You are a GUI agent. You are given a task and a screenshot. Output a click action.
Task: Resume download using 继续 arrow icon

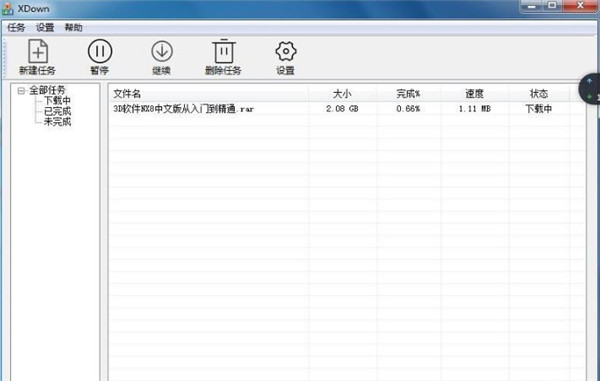tap(162, 51)
